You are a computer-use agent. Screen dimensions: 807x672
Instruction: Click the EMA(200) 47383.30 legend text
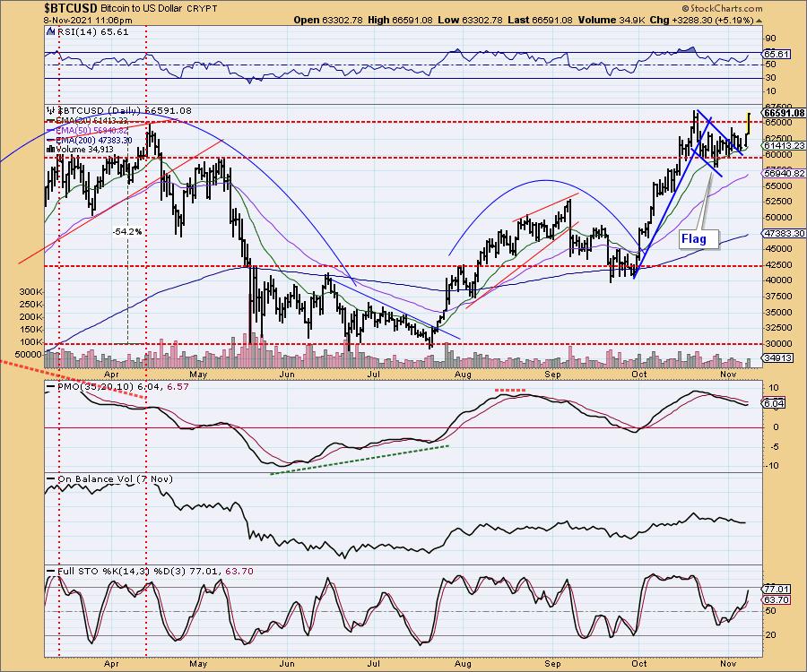click(93, 140)
